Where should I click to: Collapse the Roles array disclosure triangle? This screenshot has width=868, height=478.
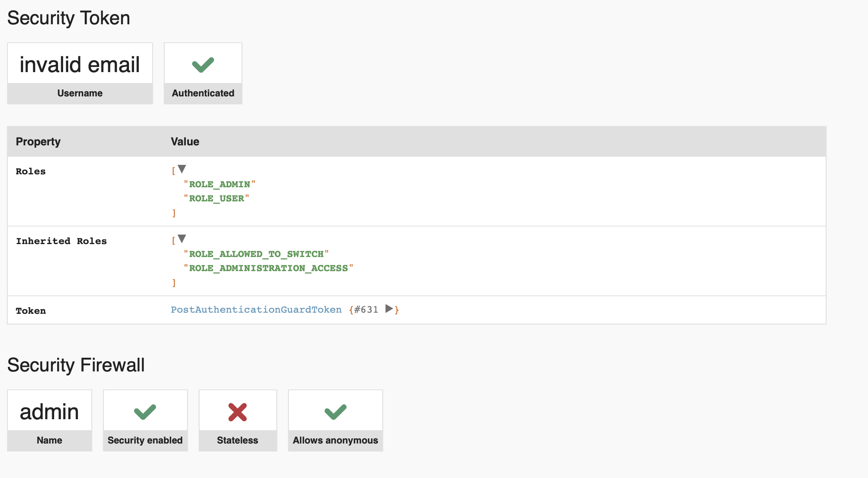(182, 169)
